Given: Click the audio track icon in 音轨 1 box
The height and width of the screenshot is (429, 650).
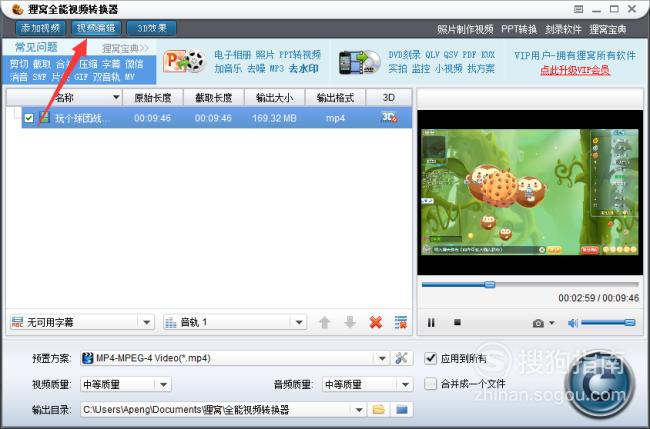Looking at the screenshot, I should (x=170, y=322).
